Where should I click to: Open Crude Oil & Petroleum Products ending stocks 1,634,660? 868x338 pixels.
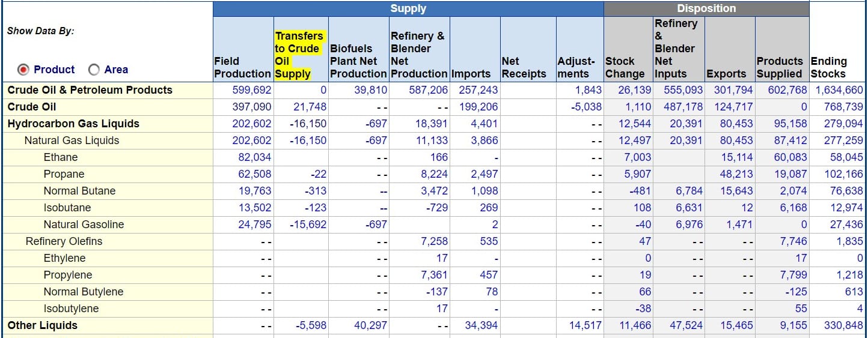point(839,90)
